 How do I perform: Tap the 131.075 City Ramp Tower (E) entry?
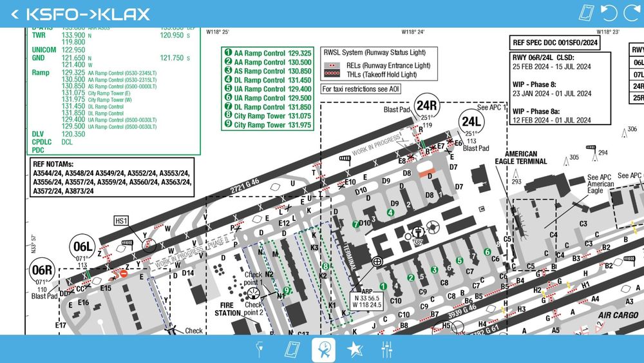click(x=97, y=93)
